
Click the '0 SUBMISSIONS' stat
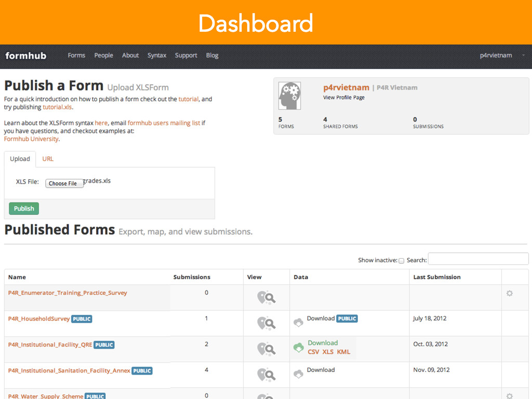pos(428,123)
